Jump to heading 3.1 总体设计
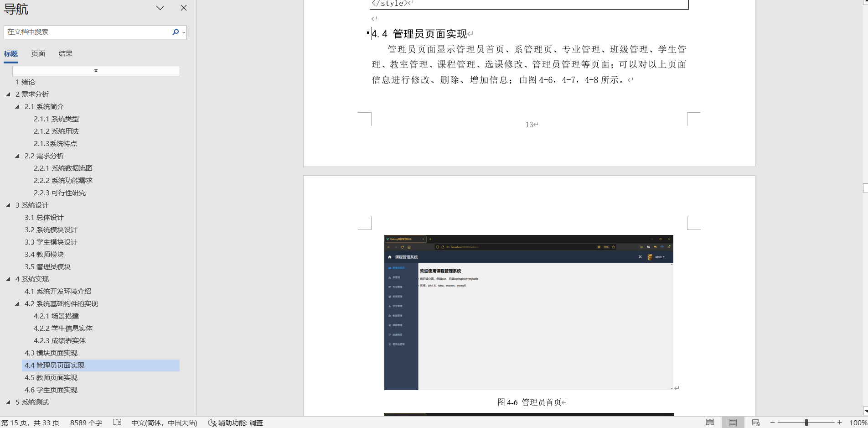This screenshot has height=428, width=868. tap(44, 217)
